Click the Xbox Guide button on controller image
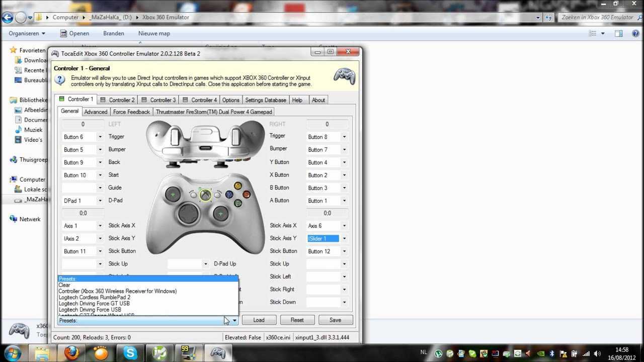 (205, 195)
